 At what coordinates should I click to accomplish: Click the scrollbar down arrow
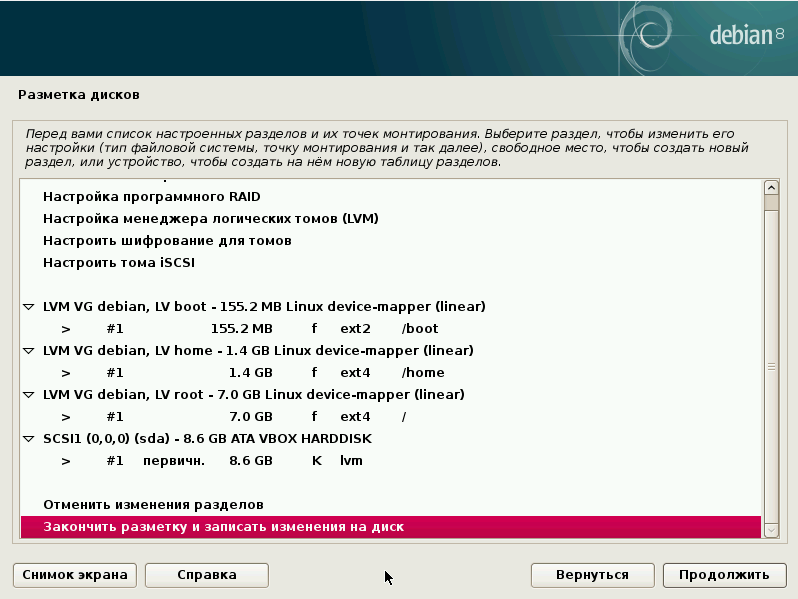tap(771, 530)
